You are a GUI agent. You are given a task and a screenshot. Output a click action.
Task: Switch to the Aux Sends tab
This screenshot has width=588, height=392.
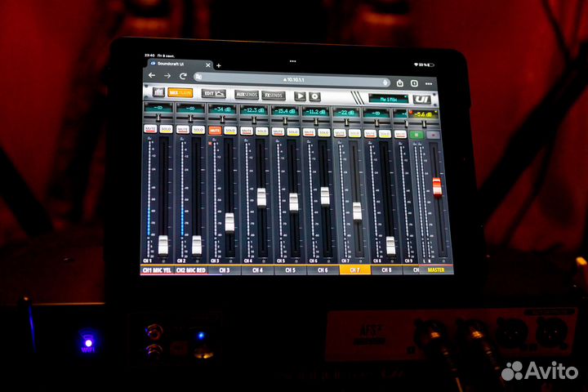pyautogui.click(x=247, y=96)
